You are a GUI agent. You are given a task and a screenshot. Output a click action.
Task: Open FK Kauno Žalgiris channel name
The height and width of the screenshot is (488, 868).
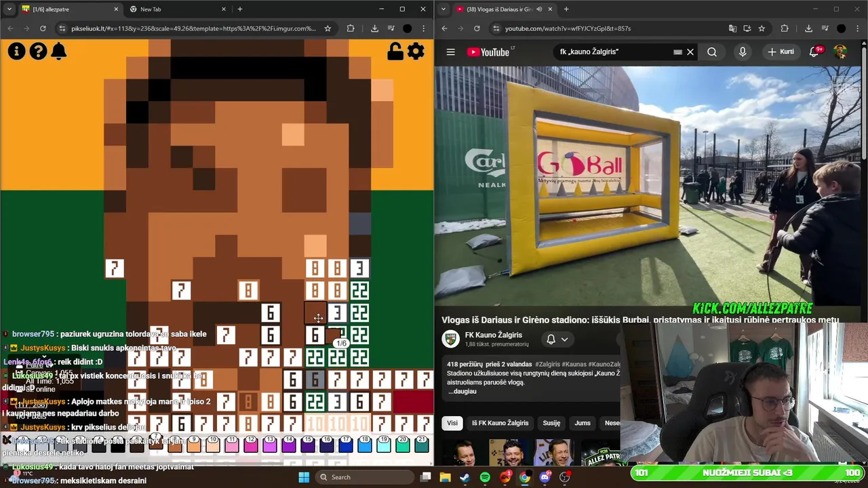(494, 335)
